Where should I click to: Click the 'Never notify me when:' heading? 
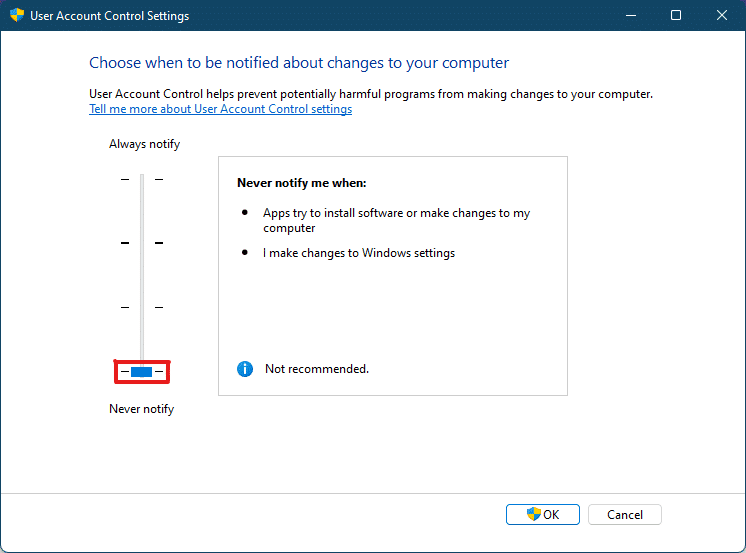pyautogui.click(x=302, y=183)
